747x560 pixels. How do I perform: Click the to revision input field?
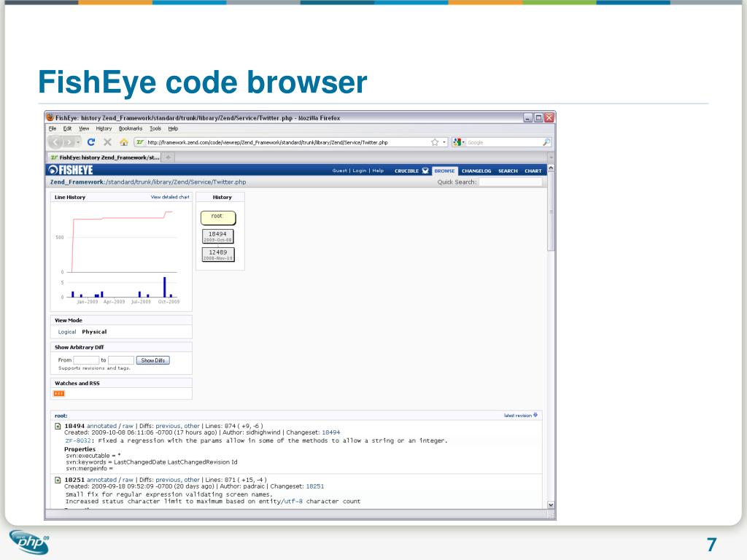pos(121,360)
